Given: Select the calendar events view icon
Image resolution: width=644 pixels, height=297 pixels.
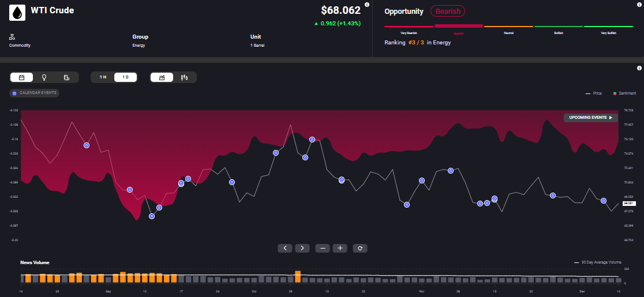Looking at the screenshot, I should pyautogui.click(x=21, y=77).
